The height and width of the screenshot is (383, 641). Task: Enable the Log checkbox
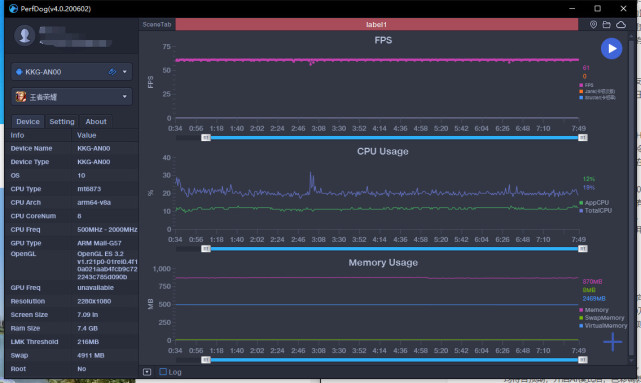(163, 372)
